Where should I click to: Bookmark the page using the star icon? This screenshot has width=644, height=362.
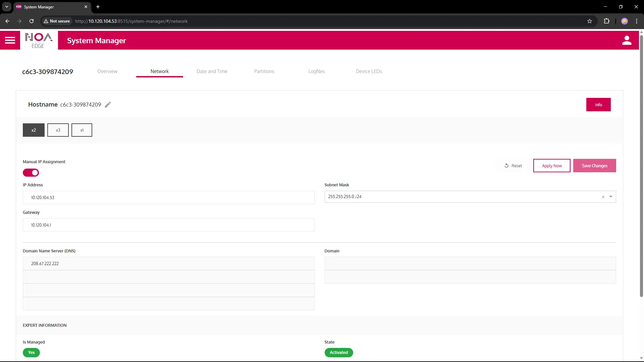[x=590, y=21]
